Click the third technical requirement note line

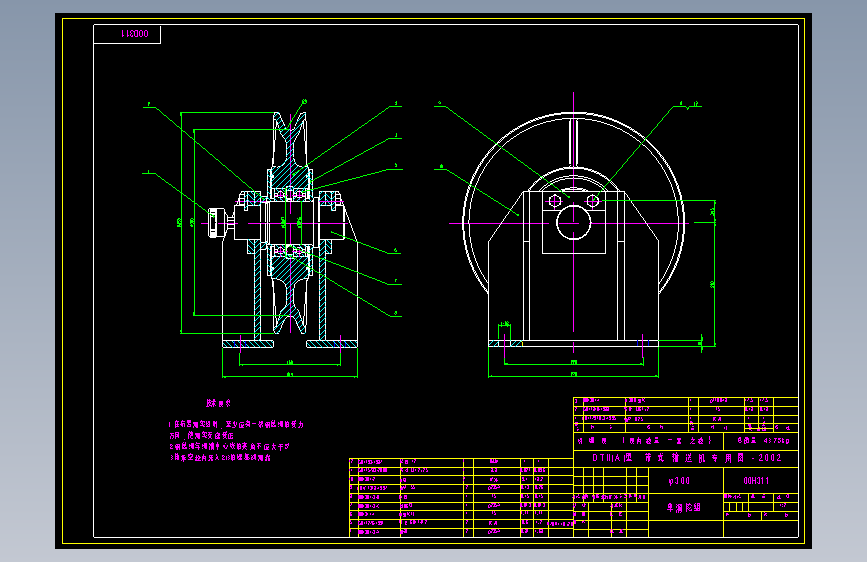[x=220, y=457]
